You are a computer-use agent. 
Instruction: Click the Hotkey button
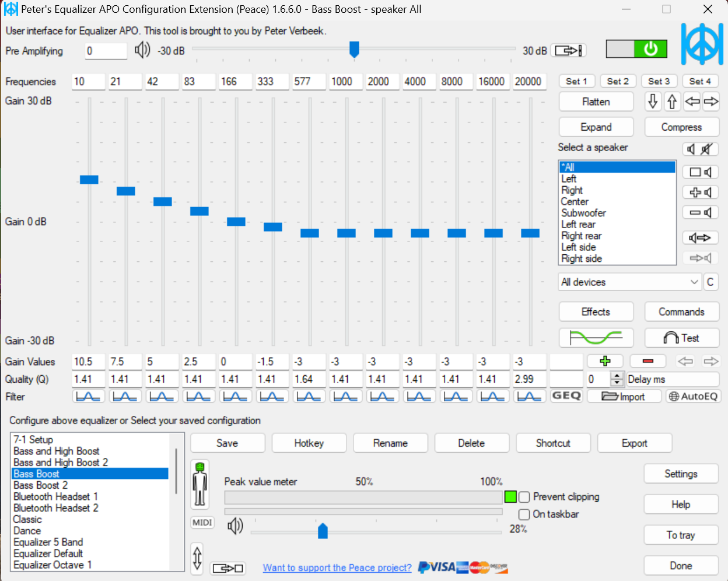point(309,443)
